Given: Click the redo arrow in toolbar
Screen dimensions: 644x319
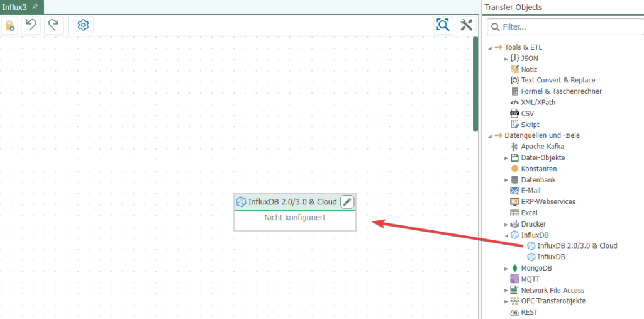Looking at the screenshot, I should [x=53, y=25].
